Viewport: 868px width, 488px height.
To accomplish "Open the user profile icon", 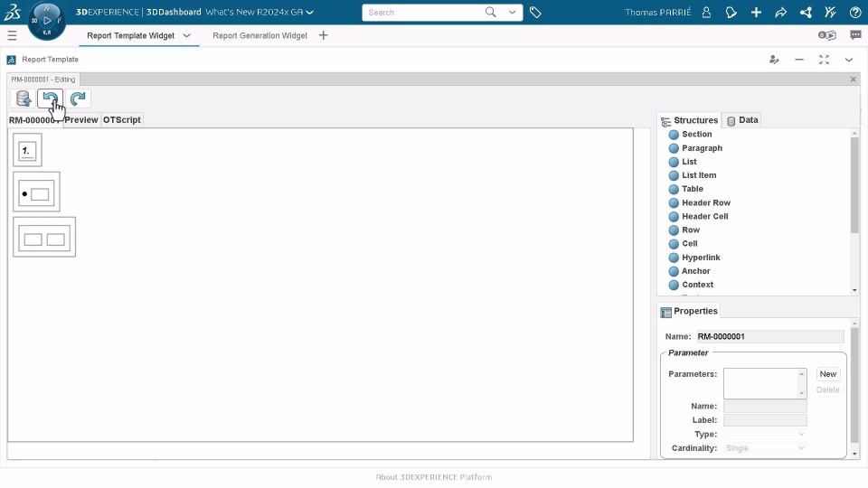I will point(706,12).
